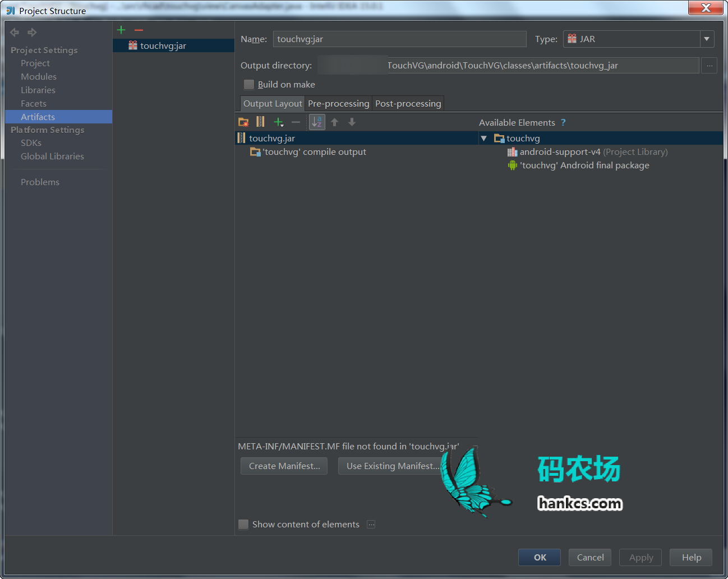This screenshot has width=728, height=579.
Task: Open the Problems section
Action: click(x=40, y=182)
